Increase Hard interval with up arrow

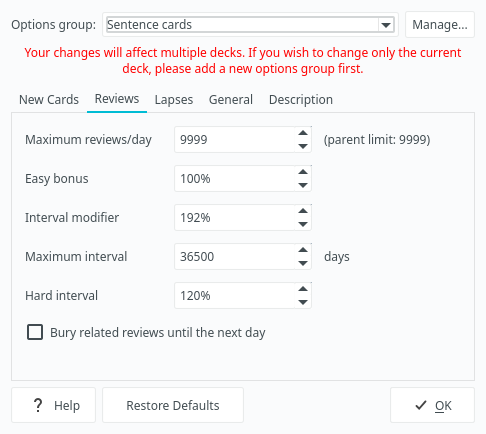pos(303,289)
